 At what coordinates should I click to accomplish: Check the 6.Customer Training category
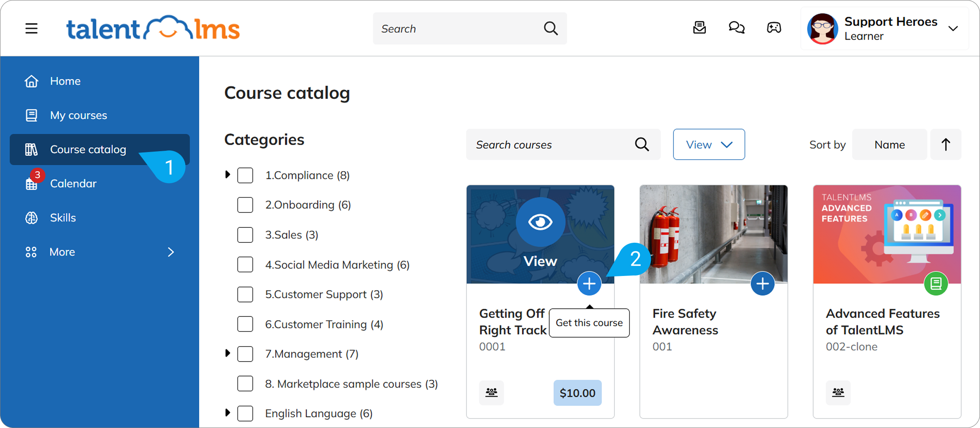coord(245,324)
